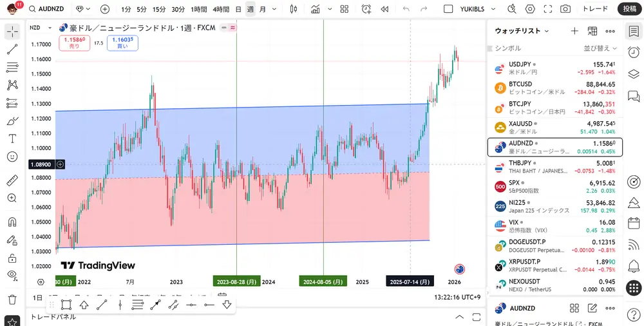The width and height of the screenshot is (644, 326).
Task: Open the indicators menu
Action: (316, 9)
